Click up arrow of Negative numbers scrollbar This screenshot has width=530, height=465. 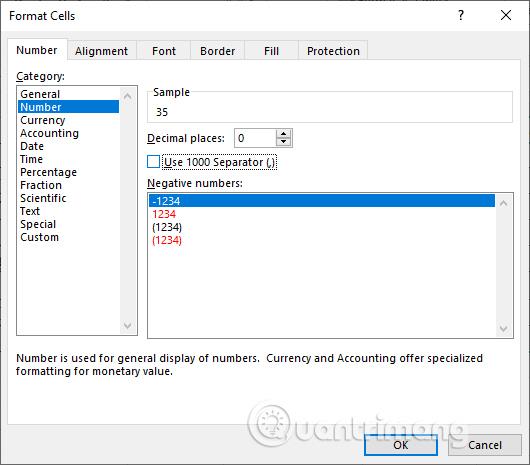pyautogui.click(x=503, y=203)
